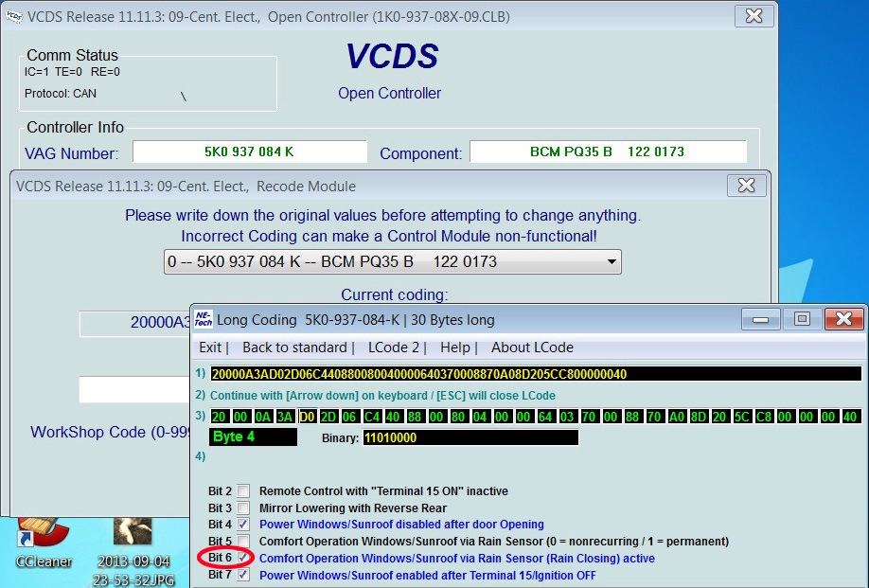The height and width of the screenshot is (588, 869).
Task: Click the Component field BCM PQ35 B
Action: point(608,151)
